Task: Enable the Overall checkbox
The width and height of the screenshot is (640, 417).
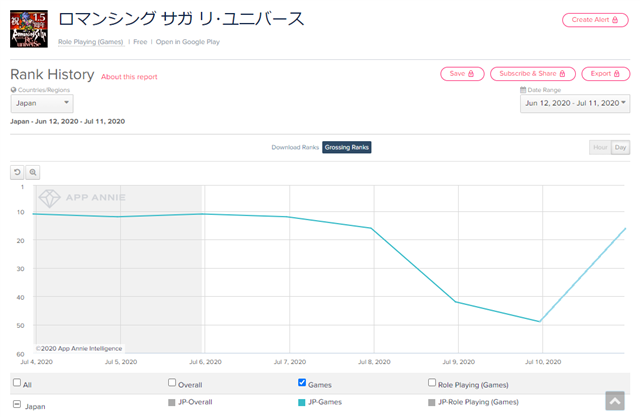Action: (172, 383)
